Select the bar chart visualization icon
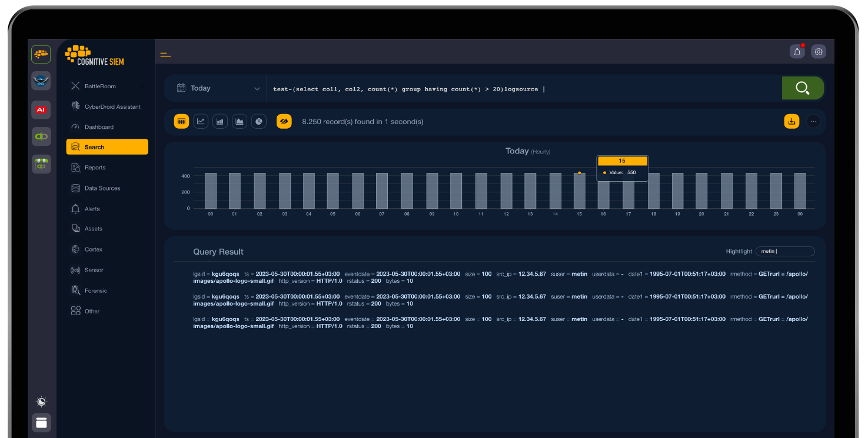 click(220, 121)
